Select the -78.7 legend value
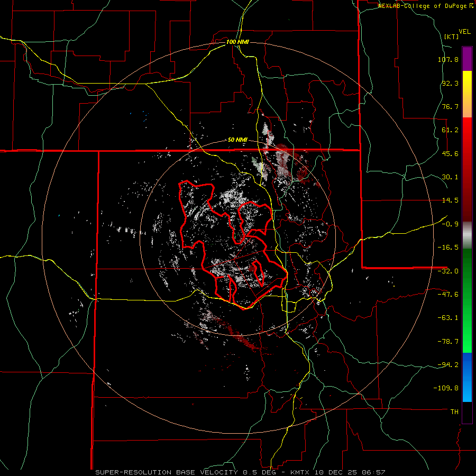 (x=448, y=342)
